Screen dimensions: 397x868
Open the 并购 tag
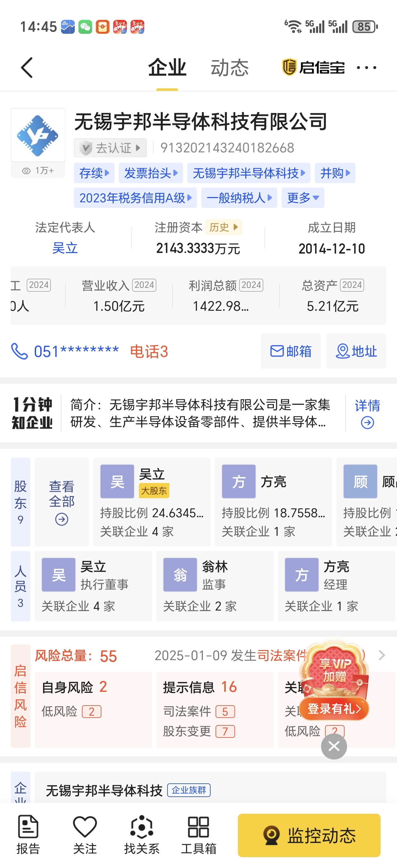(x=335, y=173)
